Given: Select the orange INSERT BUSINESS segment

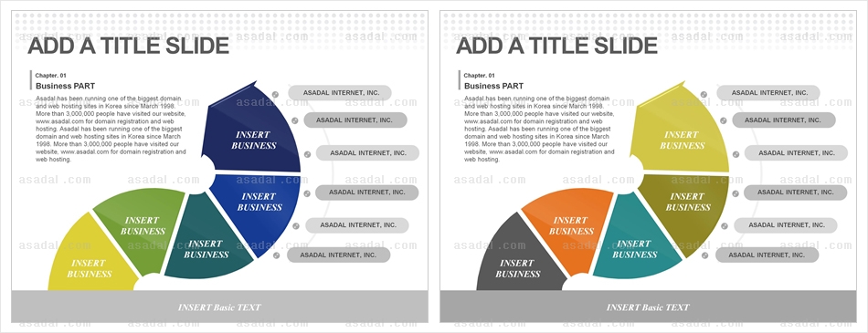Looking at the screenshot, I should coord(570,228).
